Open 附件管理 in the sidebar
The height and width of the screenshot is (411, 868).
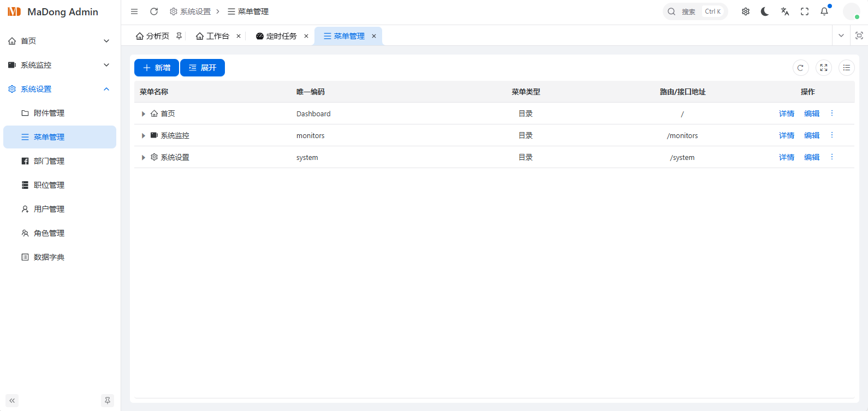(x=60, y=113)
